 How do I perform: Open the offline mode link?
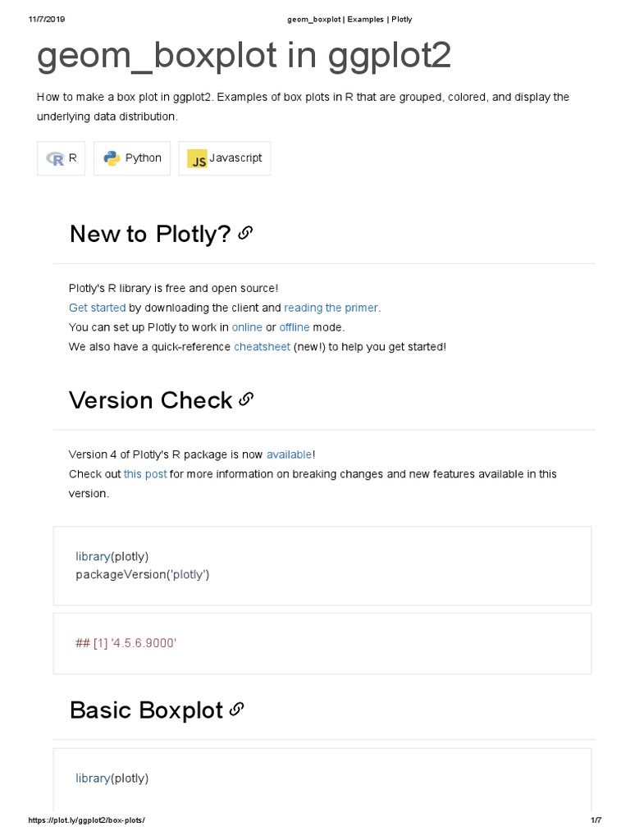(x=294, y=327)
